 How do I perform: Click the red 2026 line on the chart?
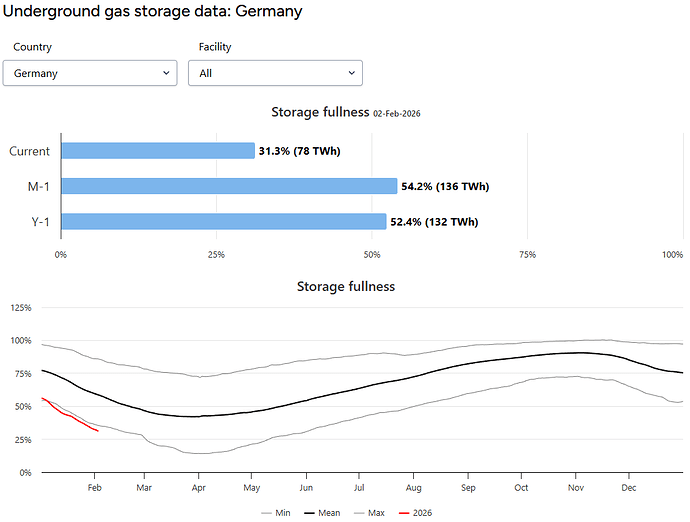[x=72, y=416]
